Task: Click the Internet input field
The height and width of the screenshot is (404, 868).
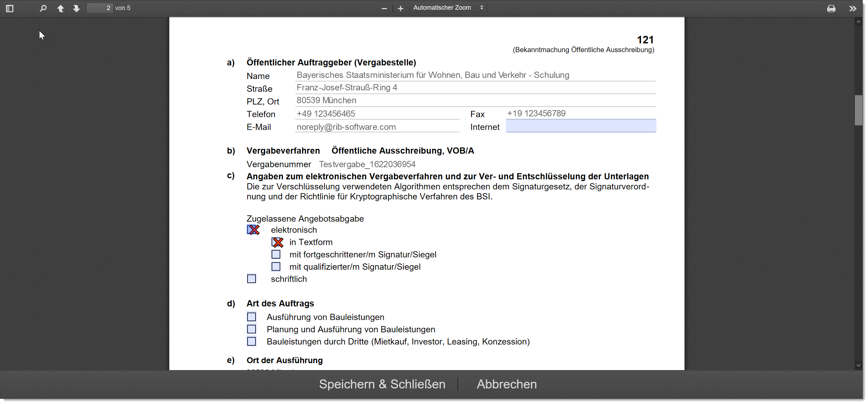Action: 581,126
